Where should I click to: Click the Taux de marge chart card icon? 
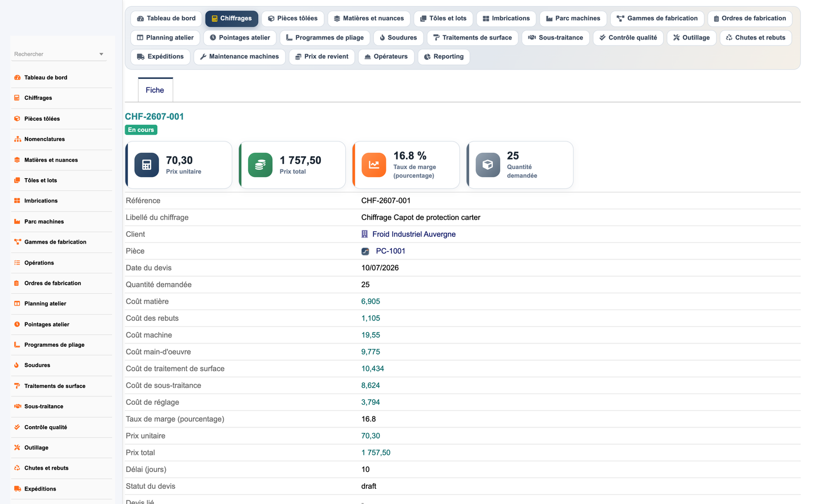click(374, 165)
